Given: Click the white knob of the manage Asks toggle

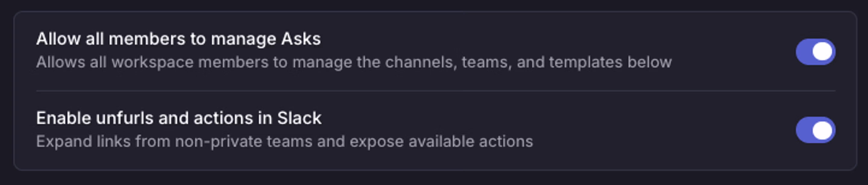Looking at the screenshot, I should [x=822, y=52].
